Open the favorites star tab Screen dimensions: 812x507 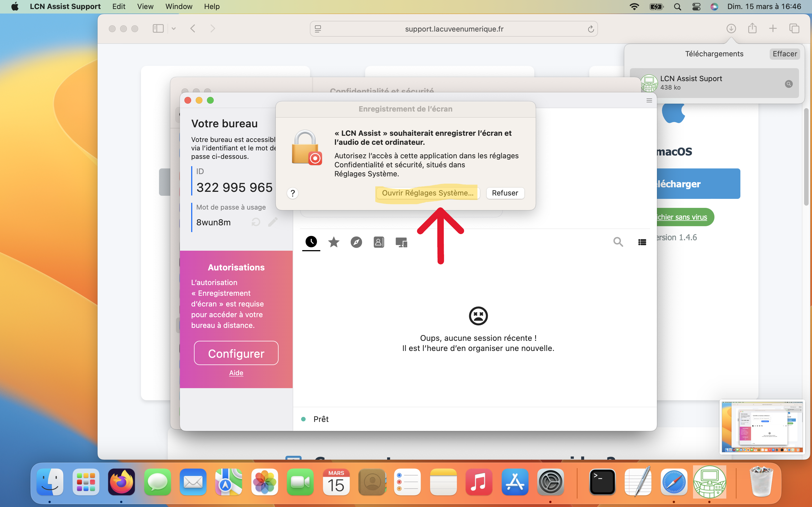click(x=334, y=242)
